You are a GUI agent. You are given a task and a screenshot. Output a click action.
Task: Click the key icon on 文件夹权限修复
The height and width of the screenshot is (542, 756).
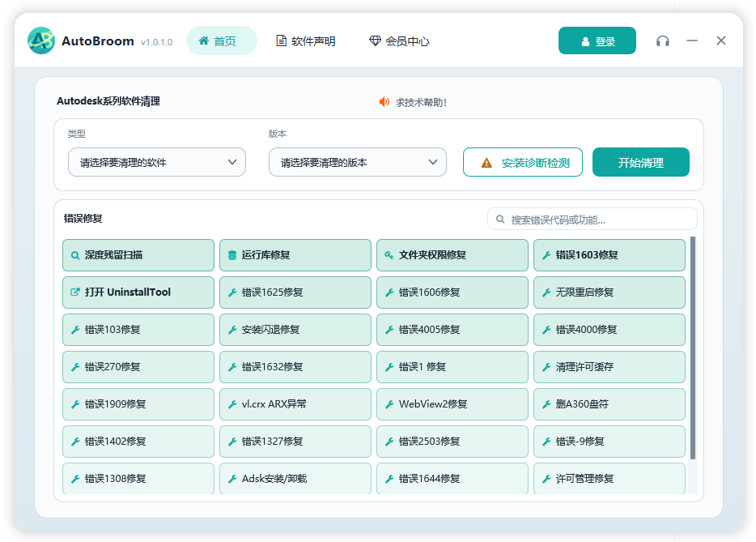pyautogui.click(x=389, y=255)
